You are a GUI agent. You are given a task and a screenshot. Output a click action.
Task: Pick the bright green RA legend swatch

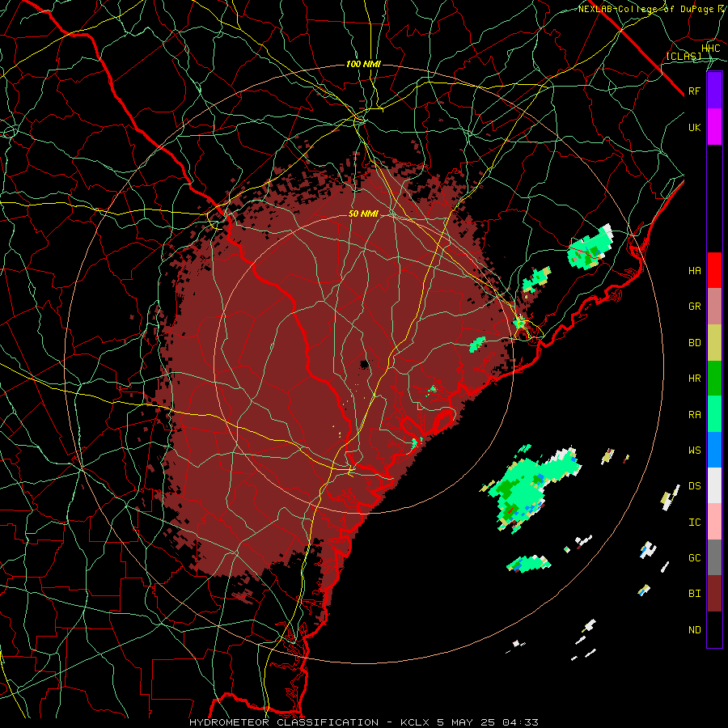point(714,414)
